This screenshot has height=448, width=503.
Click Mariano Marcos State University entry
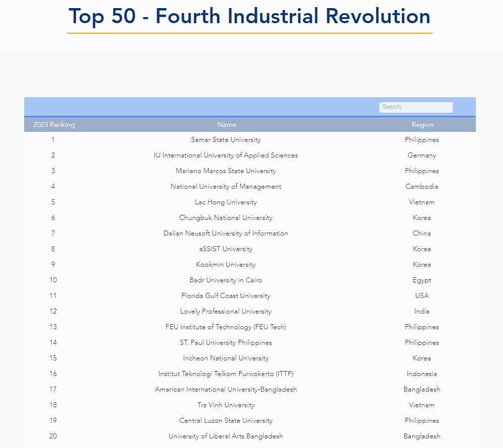click(226, 171)
